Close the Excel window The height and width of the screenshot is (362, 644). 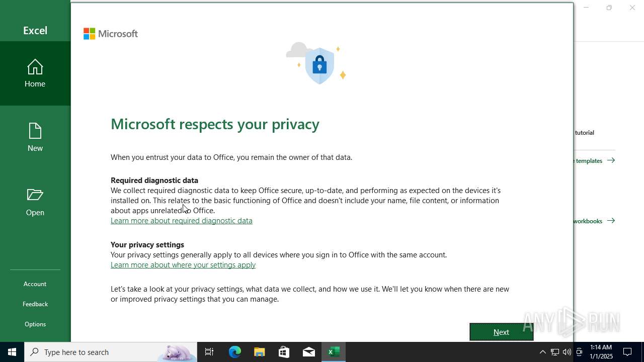[x=632, y=8]
